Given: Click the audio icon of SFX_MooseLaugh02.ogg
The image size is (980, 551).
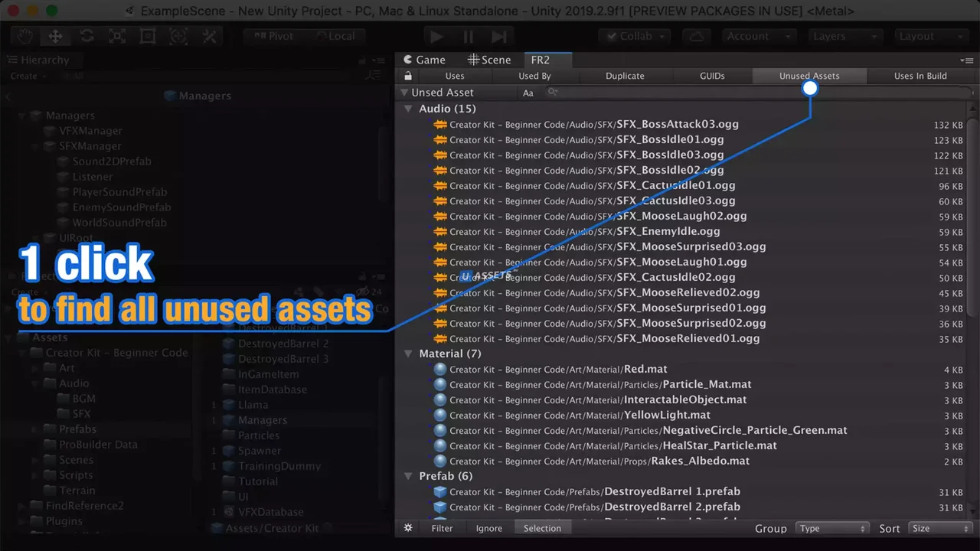Looking at the screenshot, I should point(440,216).
